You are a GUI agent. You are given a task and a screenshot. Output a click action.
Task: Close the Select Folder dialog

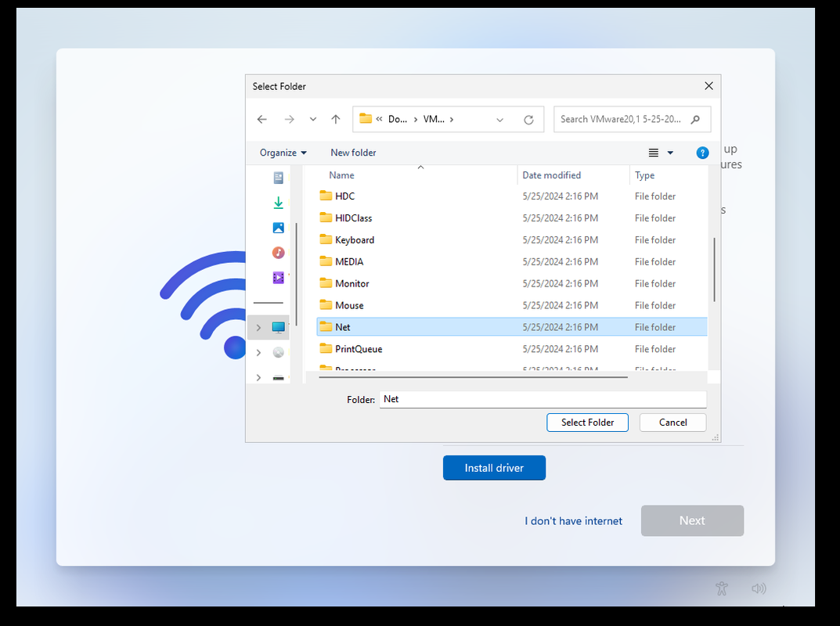click(708, 86)
